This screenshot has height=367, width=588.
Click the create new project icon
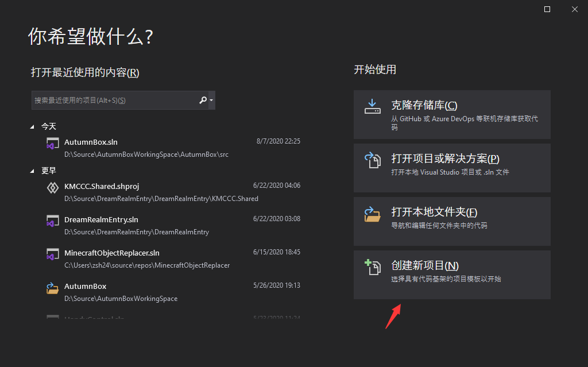373,266
